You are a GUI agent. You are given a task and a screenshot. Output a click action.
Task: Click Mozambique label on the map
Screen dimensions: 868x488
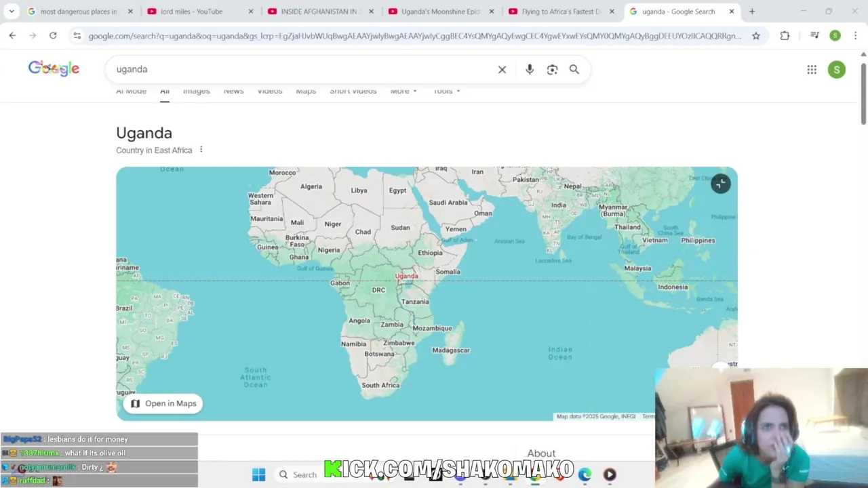(433, 328)
